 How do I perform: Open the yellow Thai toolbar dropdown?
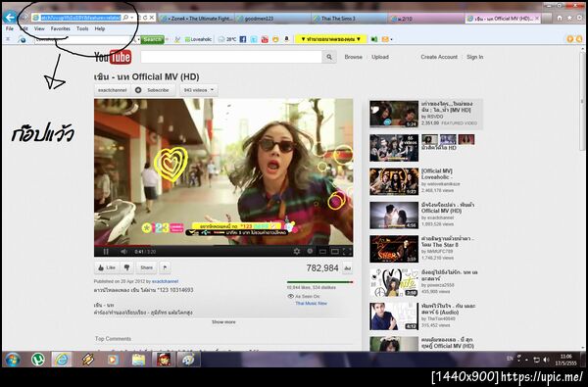pyautogui.click(x=331, y=39)
